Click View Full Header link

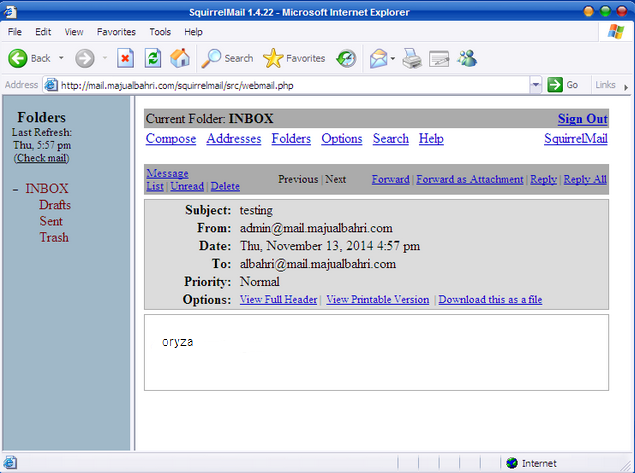tap(279, 300)
